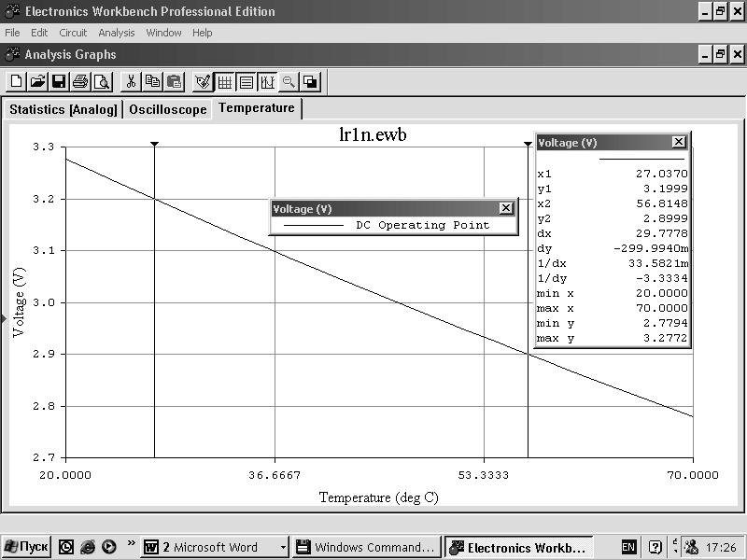Print the analysis graph
The height and width of the screenshot is (560, 747).
tap(80, 82)
